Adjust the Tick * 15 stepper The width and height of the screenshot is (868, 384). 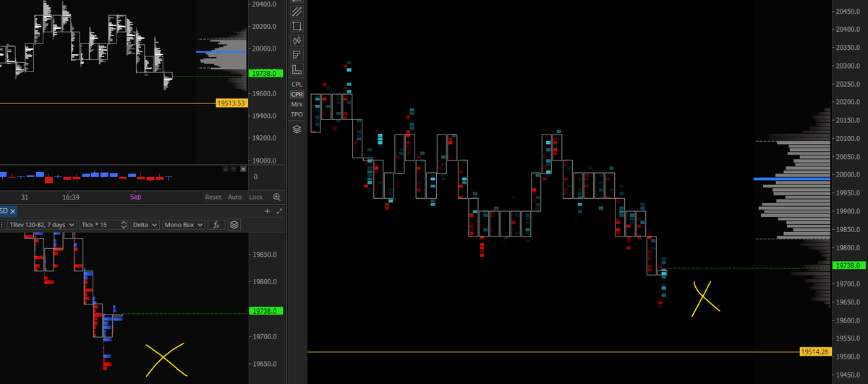[x=124, y=225]
